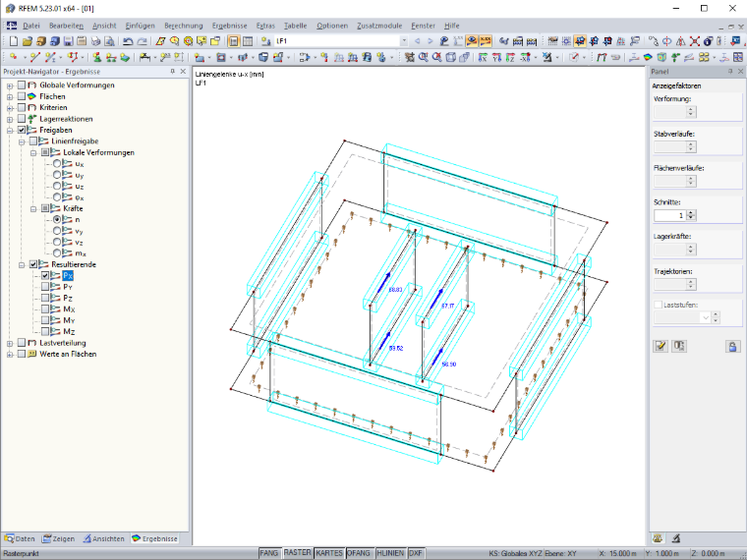Click panel edit icon with pencil

[661, 346]
